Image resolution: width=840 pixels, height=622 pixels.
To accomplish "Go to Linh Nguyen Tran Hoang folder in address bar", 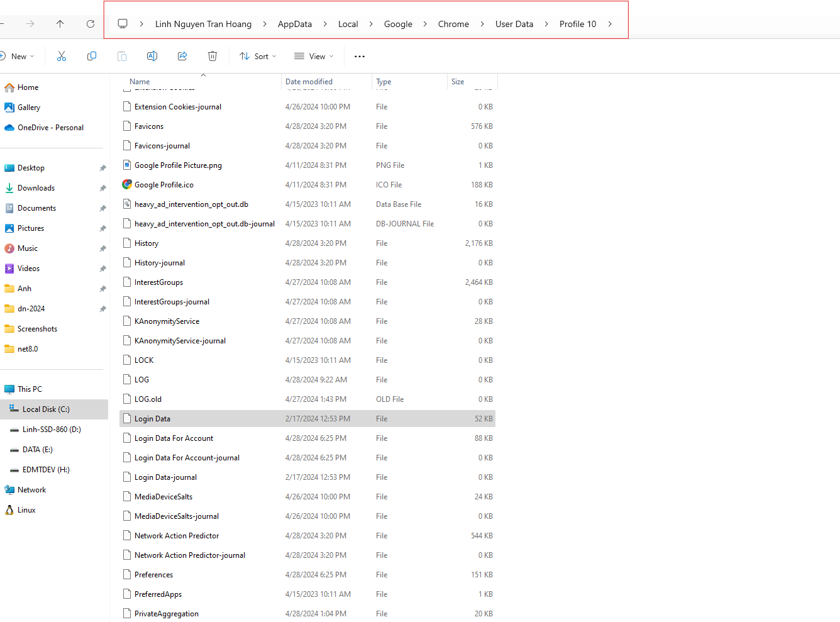I will (x=203, y=24).
